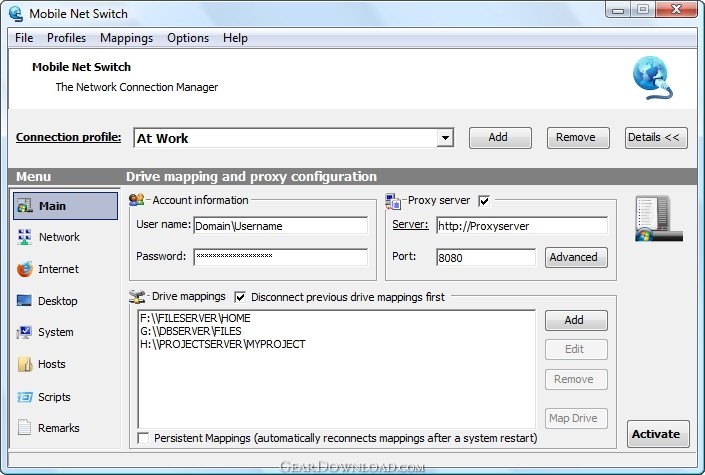Activate the At Work profile
705x475 pixels.
tap(658, 434)
